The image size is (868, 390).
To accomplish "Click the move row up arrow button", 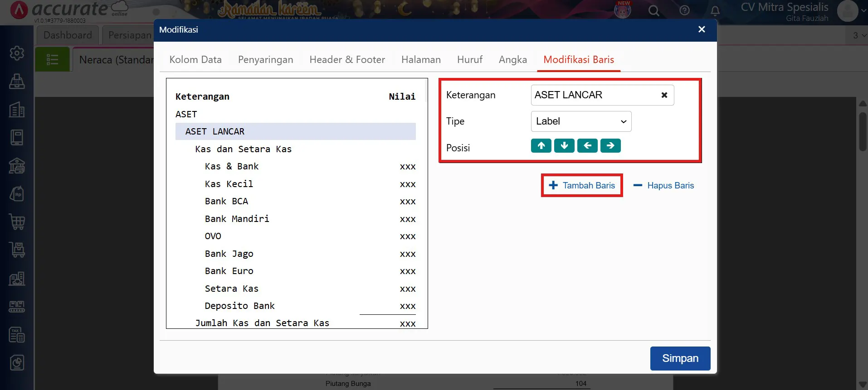I will coord(541,145).
